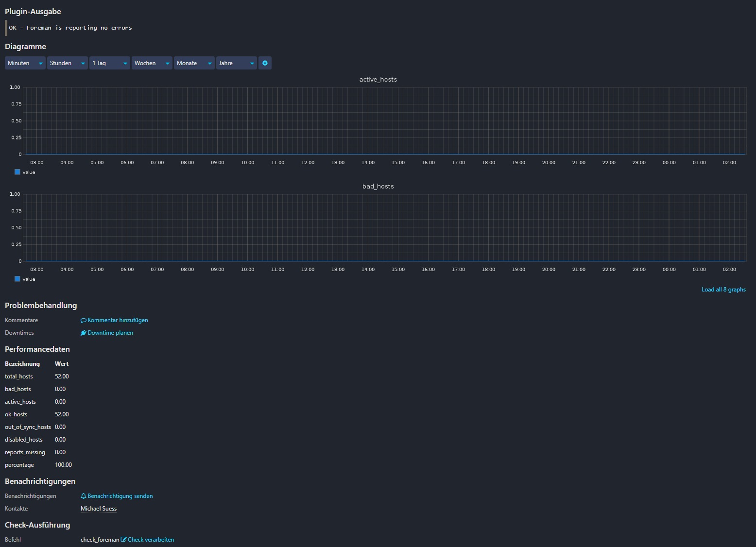The height and width of the screenshot is (547, 756).
Task: Click the edit icon beside check_foreman
Action: pos(124,540)
